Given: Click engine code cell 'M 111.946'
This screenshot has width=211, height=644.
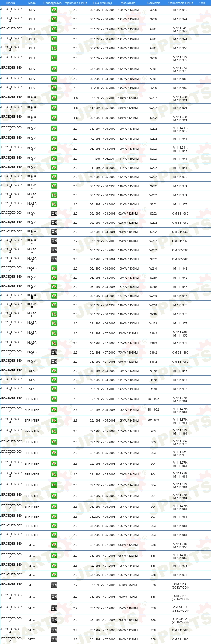Looking at the screenshot, I should point(180,371).
